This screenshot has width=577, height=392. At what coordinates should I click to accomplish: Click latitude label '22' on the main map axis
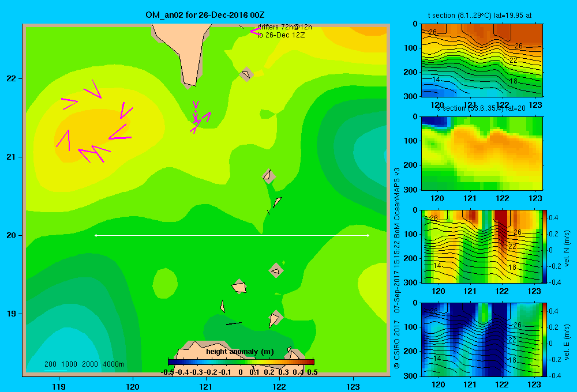click(12, 79)
